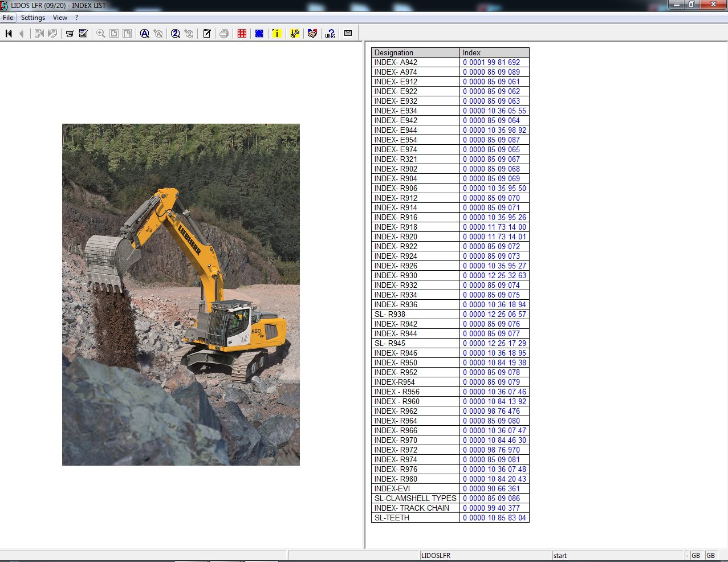The width and height of the screenshot is (728, 562).
Task: Open the File menu
Action: point(8,18)
